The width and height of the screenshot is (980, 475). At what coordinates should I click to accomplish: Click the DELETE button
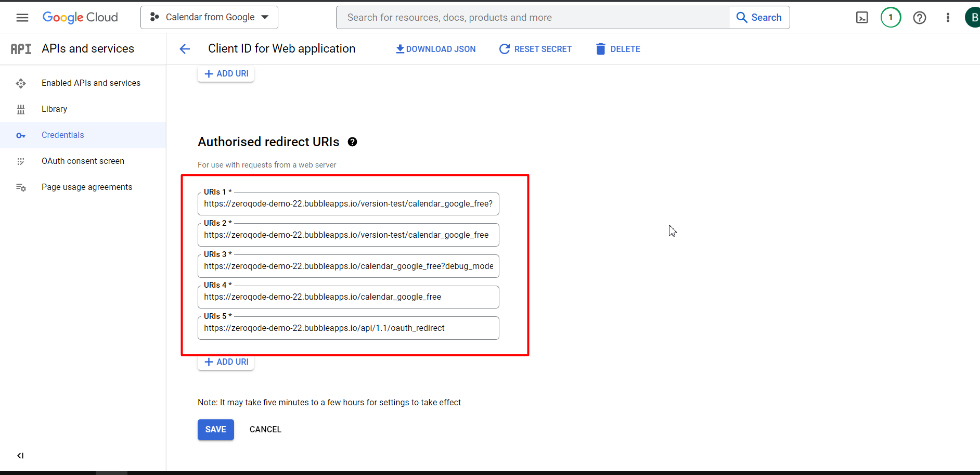618,49
